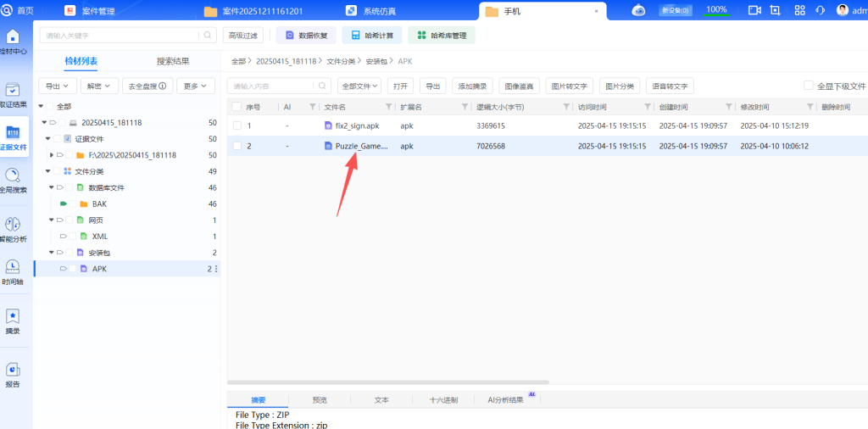Image resolution: width=868 pixels, height=429 pixels.
Task: Click the screenshot crop icon in title bar
Action: [x=775, y=10]
